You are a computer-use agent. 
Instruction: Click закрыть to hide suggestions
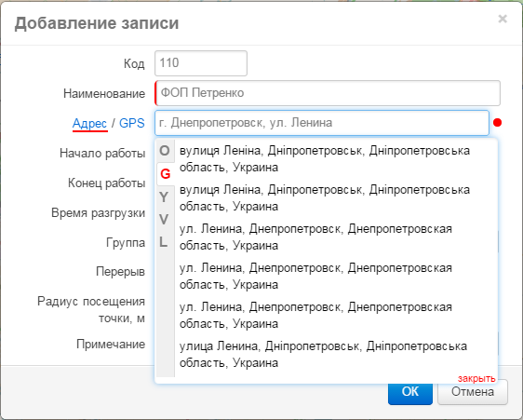point(476,378)
